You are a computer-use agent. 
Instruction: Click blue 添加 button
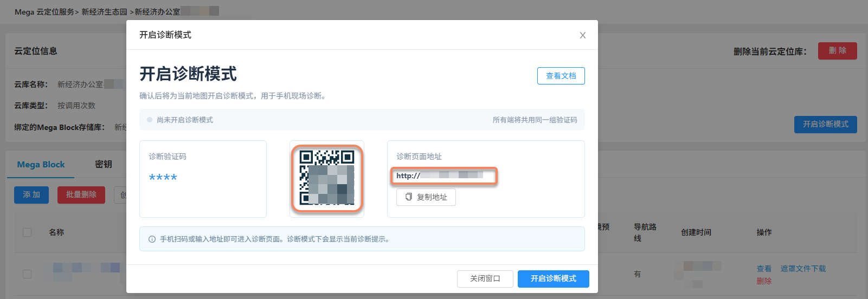click(x=31, y=195)
